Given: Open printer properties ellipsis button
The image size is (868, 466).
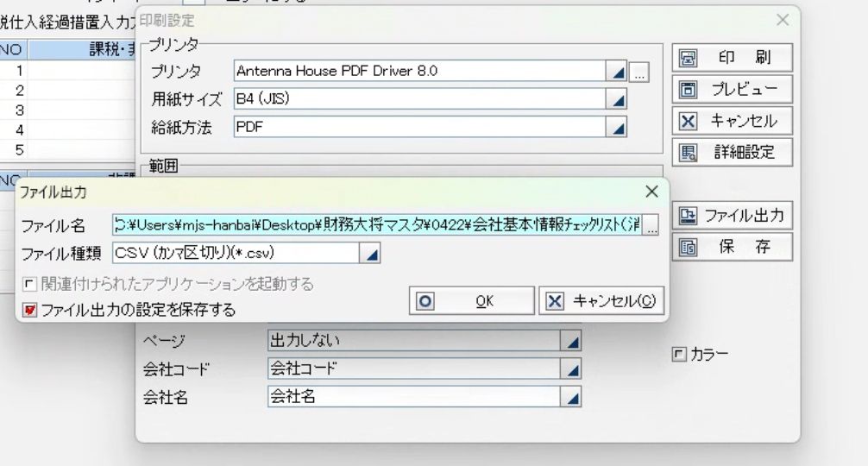Looking at the screenshot, I should pyautogui.click(x=638, y=72).
